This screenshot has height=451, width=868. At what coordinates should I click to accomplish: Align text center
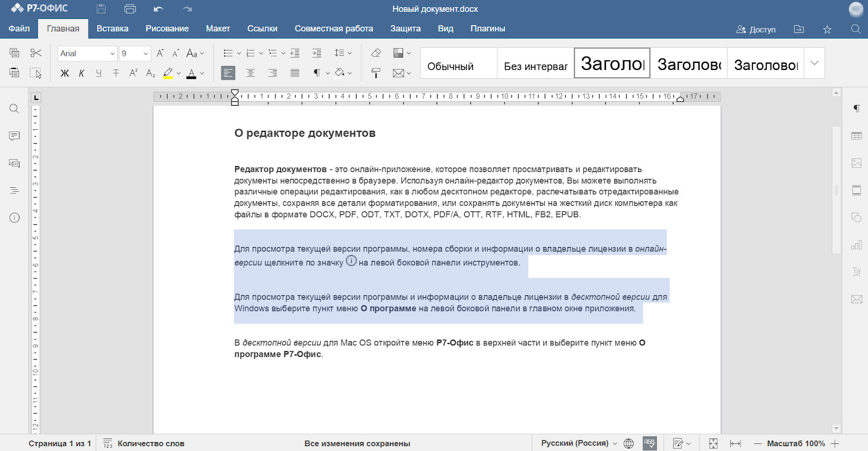[251, 73]
